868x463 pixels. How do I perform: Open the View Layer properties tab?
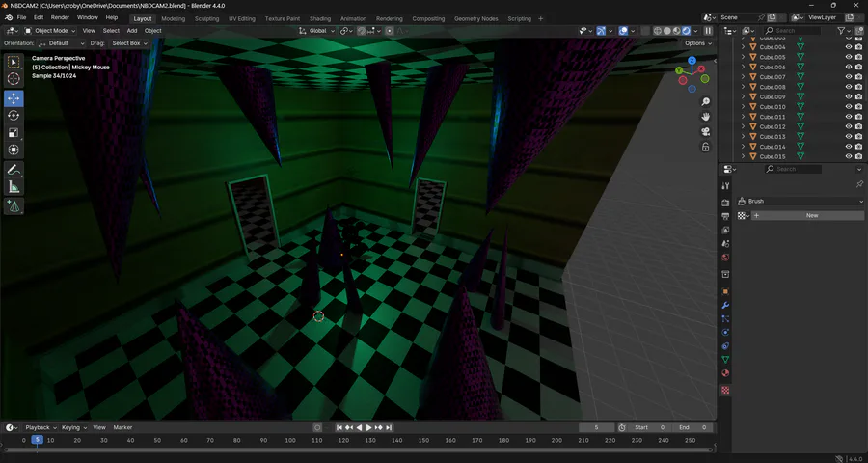coord(725,230)
